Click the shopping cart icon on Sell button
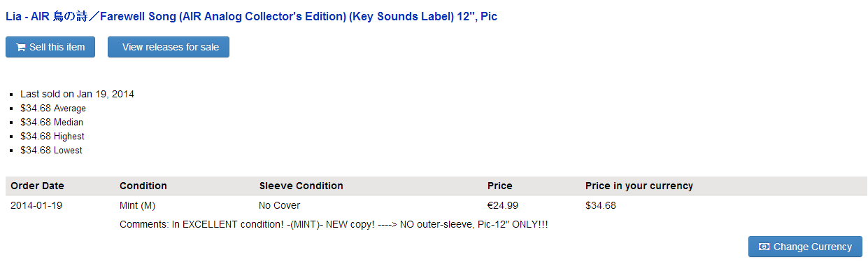The image size is (868, 269). 21,48
